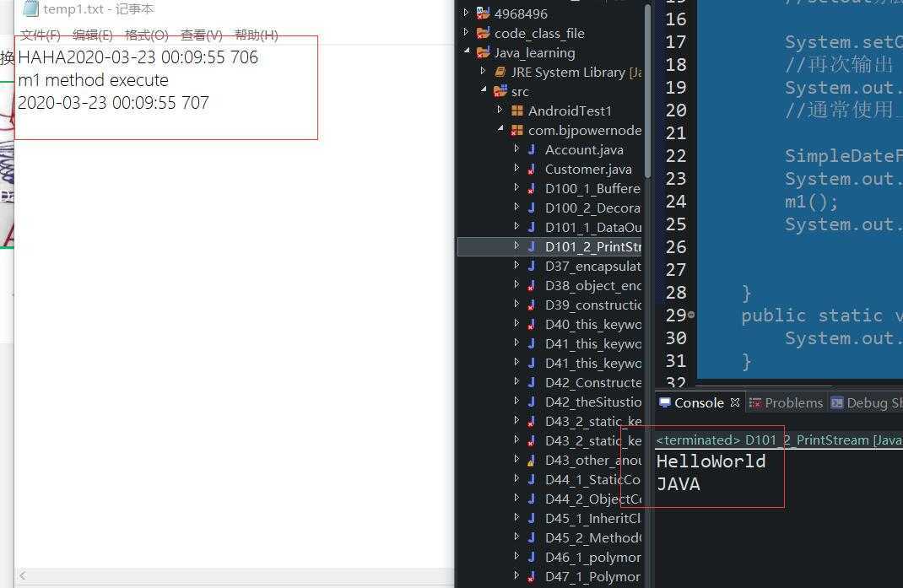Click the Customer.java file icon
Image resolution: width=903 pixels, height=588 pixels.
(532, 170)
